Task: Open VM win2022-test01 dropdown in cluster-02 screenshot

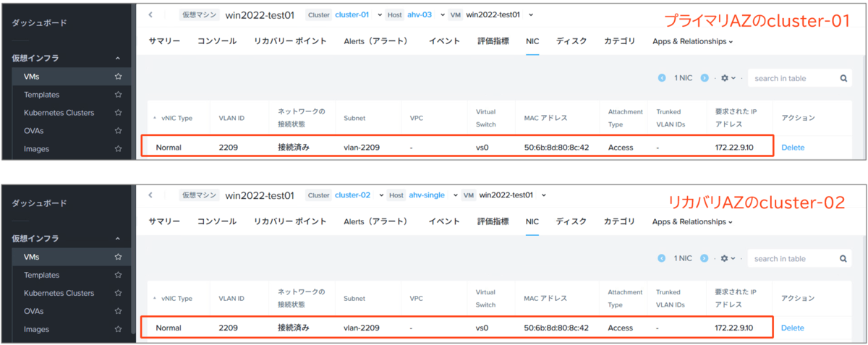Action: click(544, 195)
